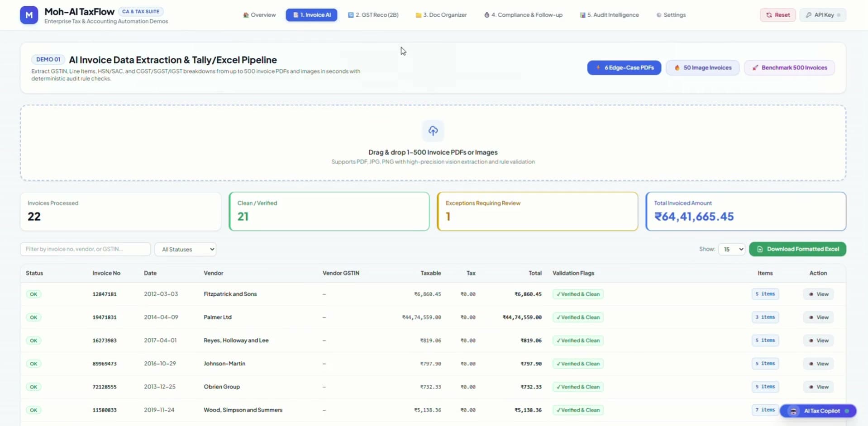Load the 50 Image Invoices sample

click(x=702, y=68)
